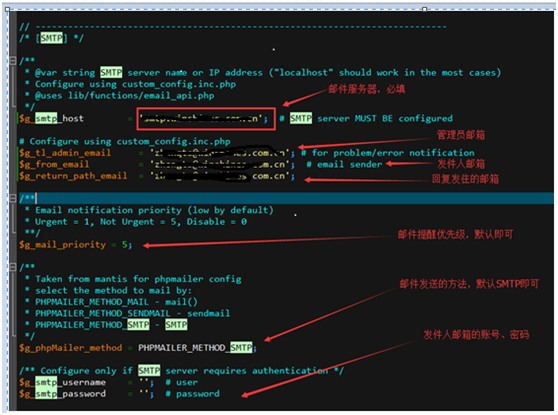
Task: Click the dashed // comment line at the top
Action: coord(233,26)
